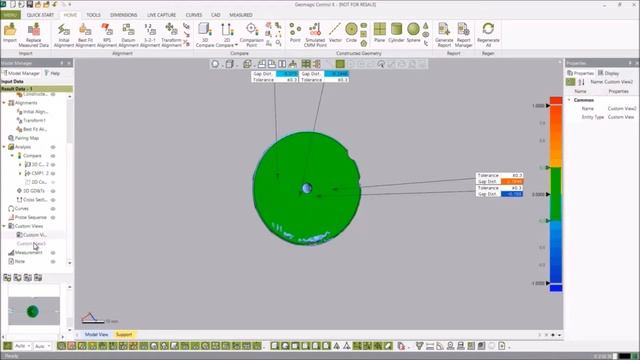Open the MEASURED ribbon tab
640x360 pixels.
click(x=241, y=15)
